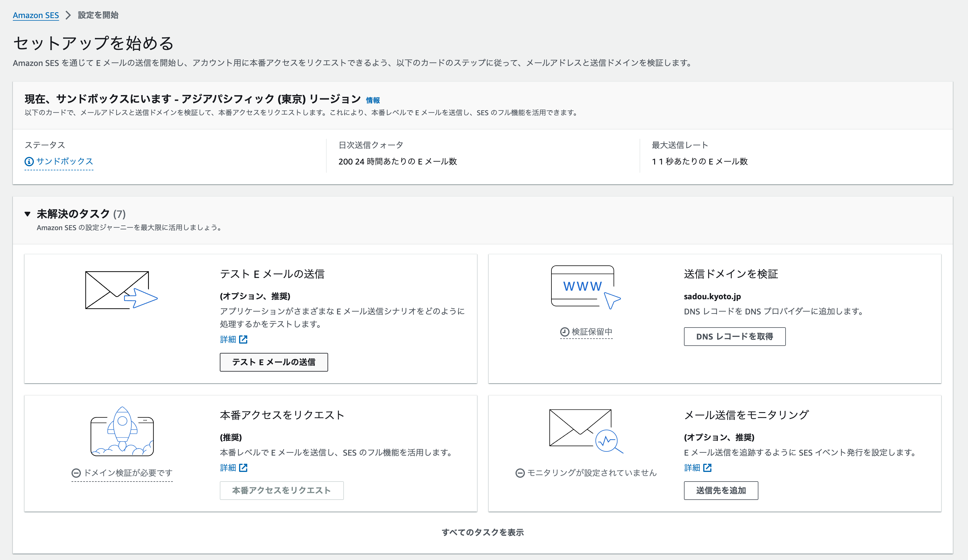Collapse the 未解決のタスク section triangle
This screenshot has height=560, width=968.
click(x=27, y=214)
